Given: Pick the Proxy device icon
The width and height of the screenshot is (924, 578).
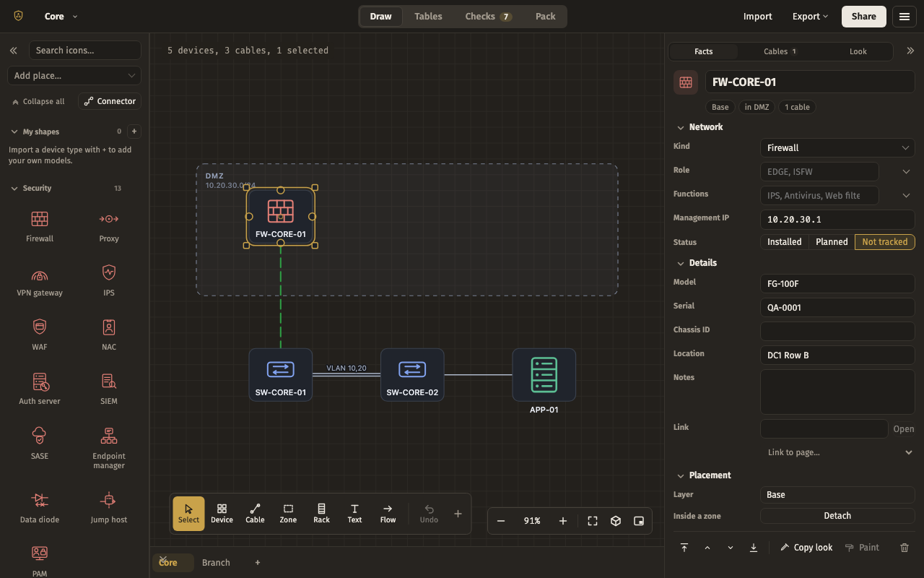Looking at the screenshot, I should (x=109, y=226).
